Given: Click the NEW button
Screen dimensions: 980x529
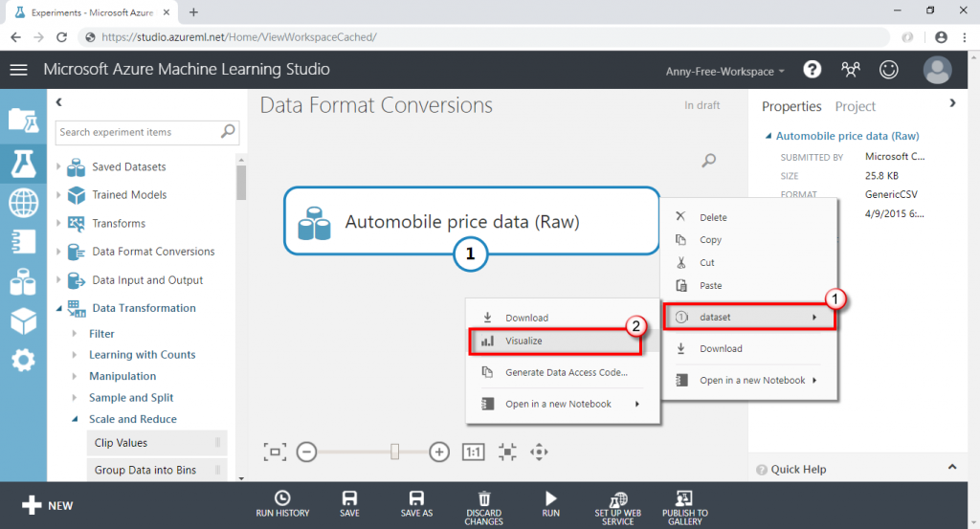Looking at the screenshot, I should [48, 505].
